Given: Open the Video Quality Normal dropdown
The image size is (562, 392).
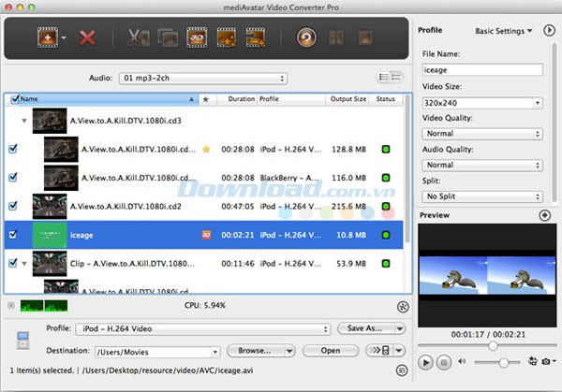Looking at the screenshot, I should (x=482, y=134).
